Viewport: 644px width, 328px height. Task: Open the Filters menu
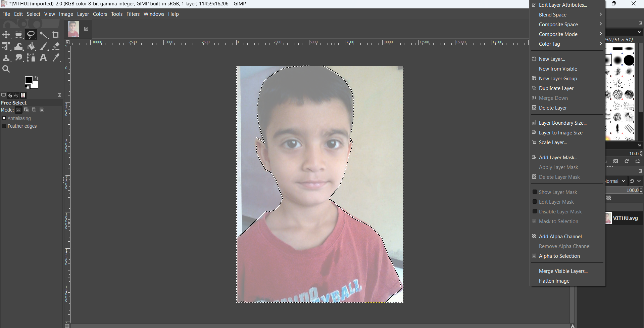click(133, 14)
